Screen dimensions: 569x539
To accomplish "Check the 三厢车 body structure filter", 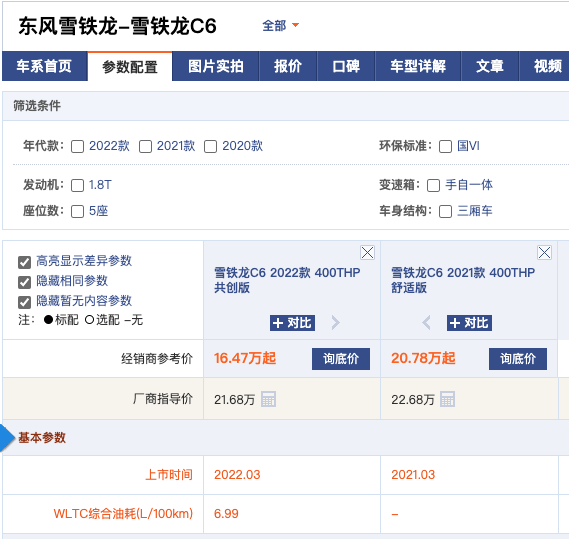I will [x=445, y=212].
